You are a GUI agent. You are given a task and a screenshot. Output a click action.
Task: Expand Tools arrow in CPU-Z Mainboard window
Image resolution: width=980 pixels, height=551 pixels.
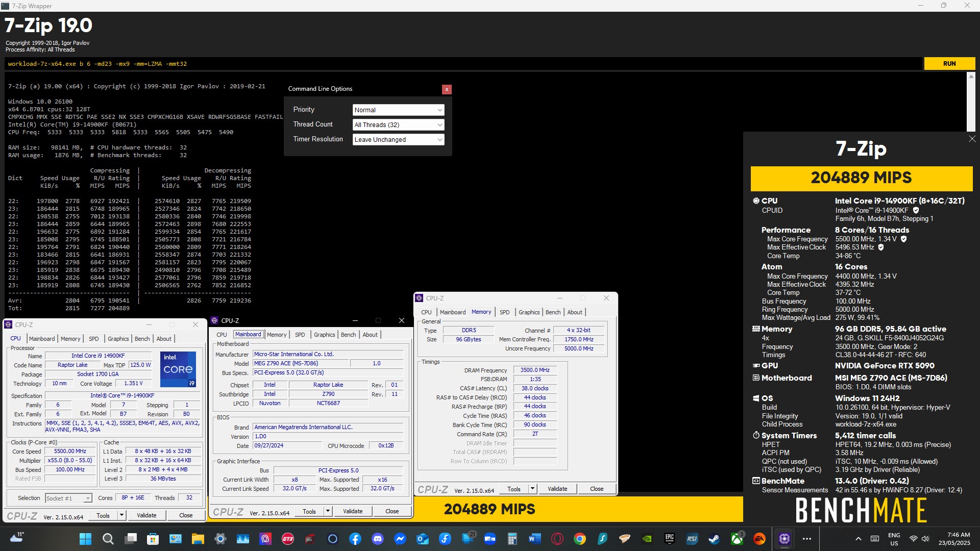[328, 511]
